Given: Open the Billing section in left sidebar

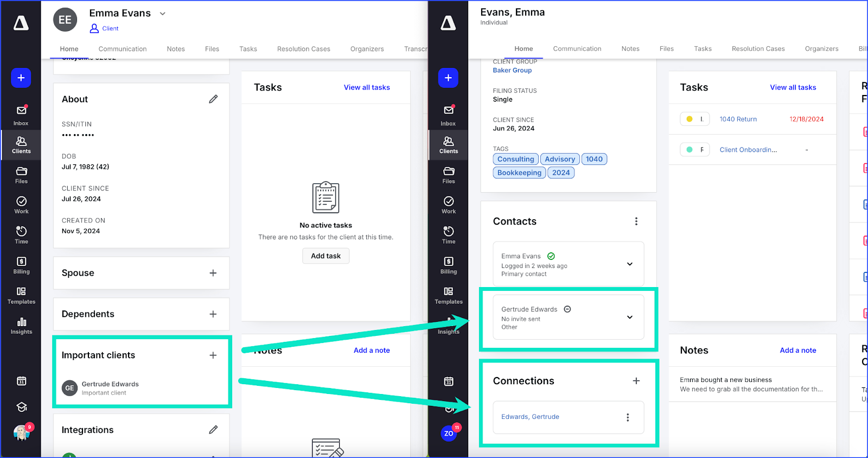Looking at the screenshot, I should tap(21, 265).
